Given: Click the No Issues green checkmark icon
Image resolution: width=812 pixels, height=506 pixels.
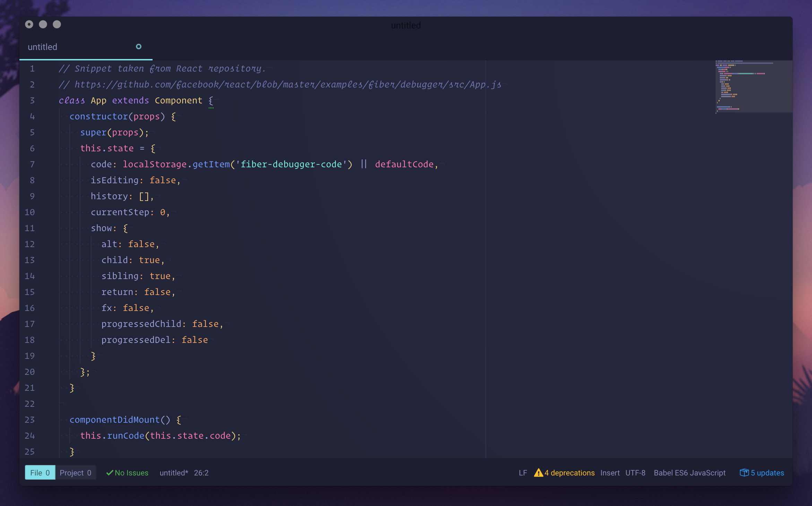Looking at the screenshot, I should pyautogui.click(x=110, y=473).
